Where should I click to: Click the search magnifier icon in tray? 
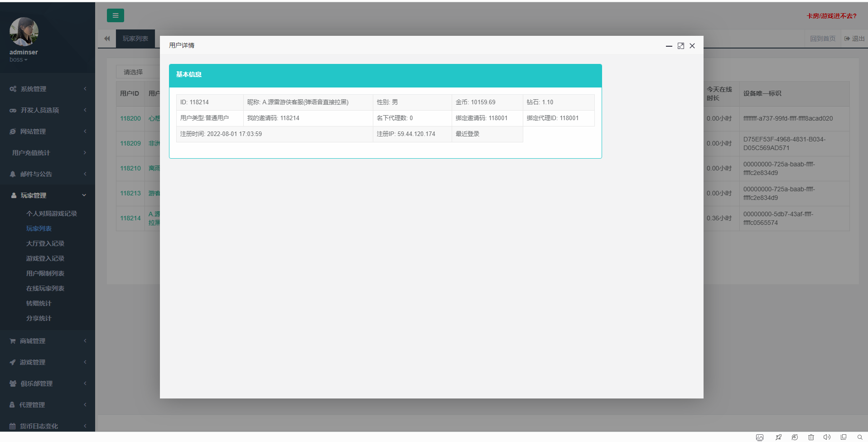[x=859, y=437]
